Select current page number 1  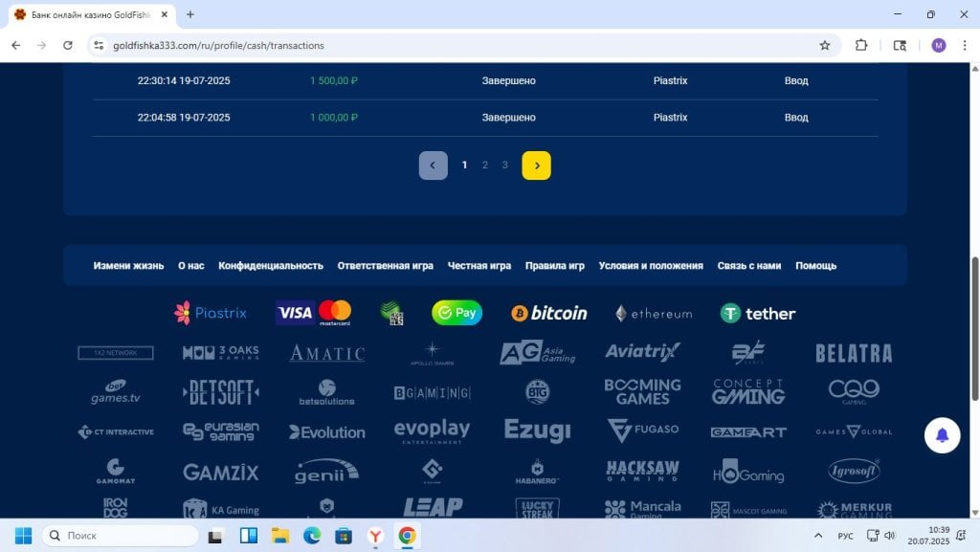[464, 165]
